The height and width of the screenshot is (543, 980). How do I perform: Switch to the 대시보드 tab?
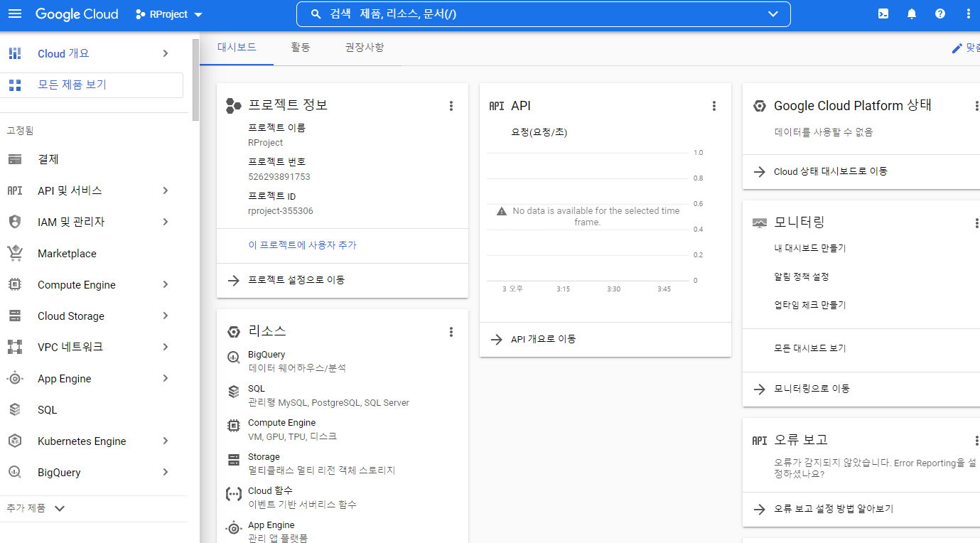237,48
